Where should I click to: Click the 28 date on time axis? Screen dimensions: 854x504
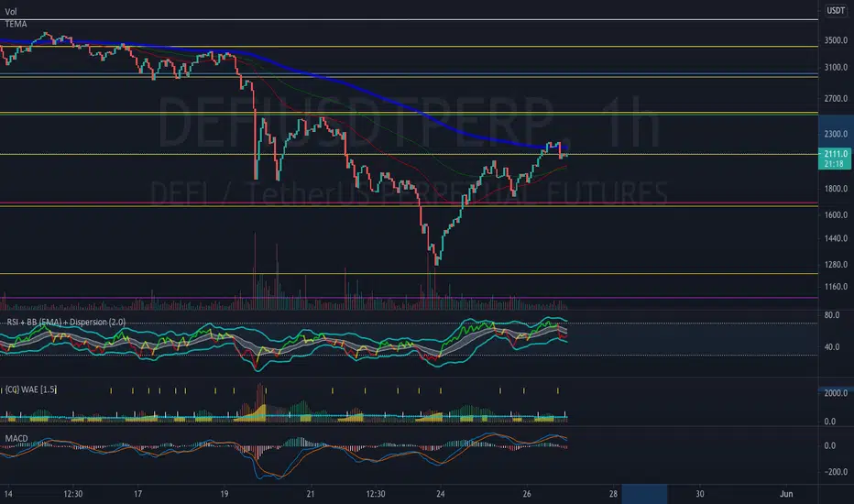[x=613, y=494]
